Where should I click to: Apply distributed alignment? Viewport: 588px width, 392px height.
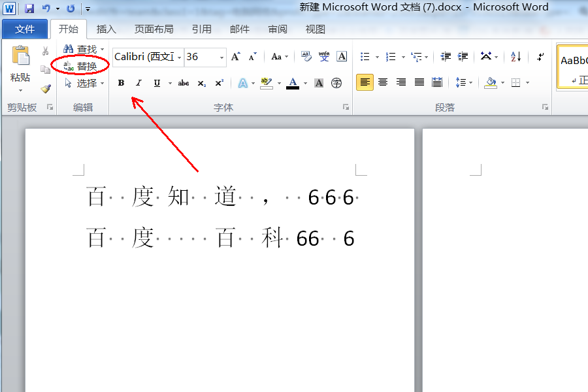[x=437, y=82]
